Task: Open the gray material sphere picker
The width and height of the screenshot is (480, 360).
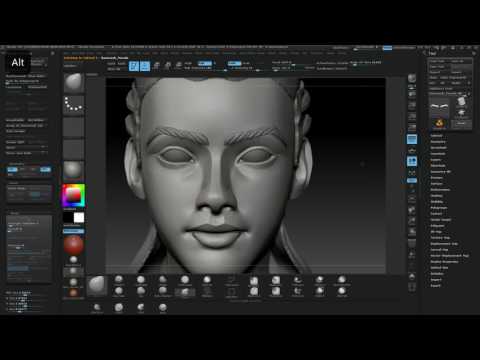Action: pyautogui.click(x=74, y=170)
